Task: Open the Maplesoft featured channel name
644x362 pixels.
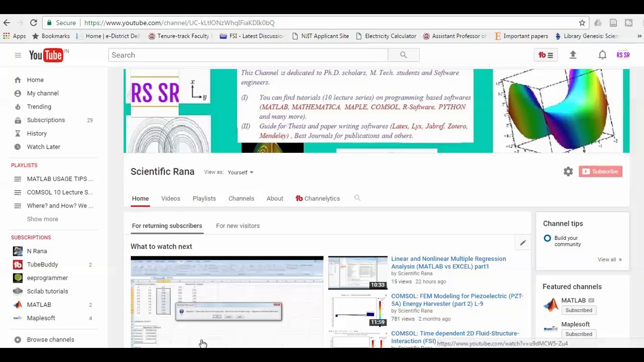Action: coord(576,324)
